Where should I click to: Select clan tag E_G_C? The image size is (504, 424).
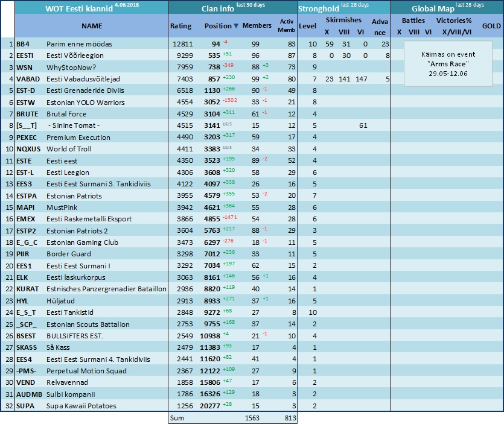point(27,242)
